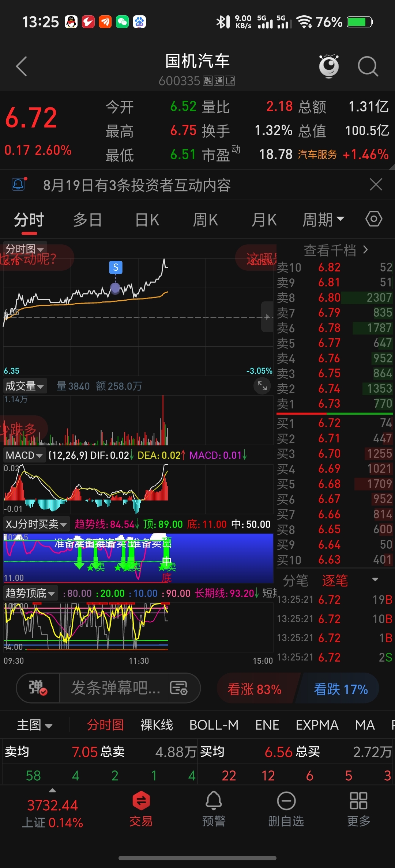The height and width of the screenshot is (868, 395).
Task: Tap 删自选 remove from watchlist
Action: [x=286, y=809]
